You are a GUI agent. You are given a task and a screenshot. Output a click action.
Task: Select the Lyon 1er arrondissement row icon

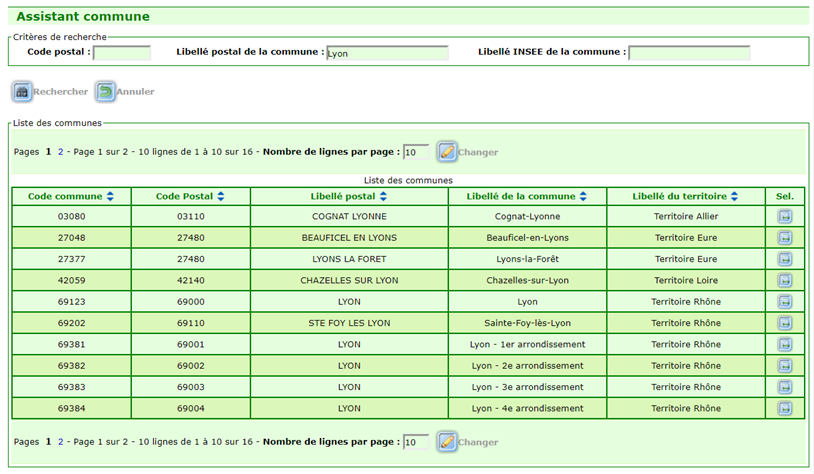(785, 344)
